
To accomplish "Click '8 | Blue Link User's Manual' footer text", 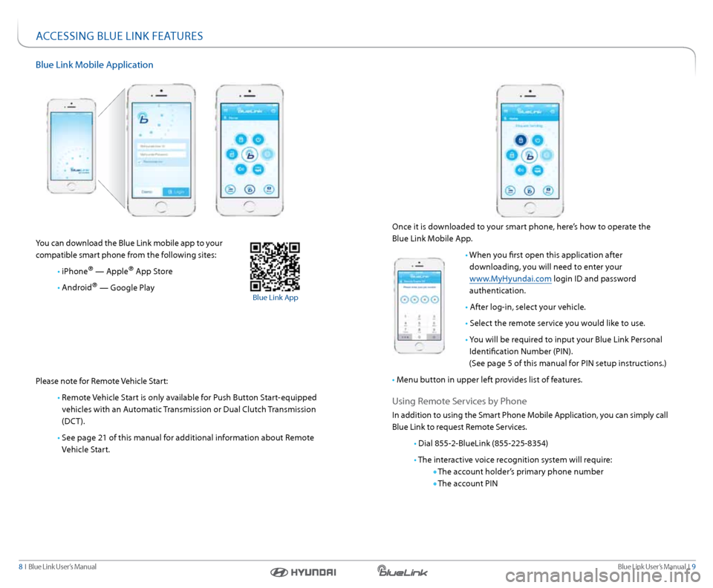I will click(x=57, y=566).
